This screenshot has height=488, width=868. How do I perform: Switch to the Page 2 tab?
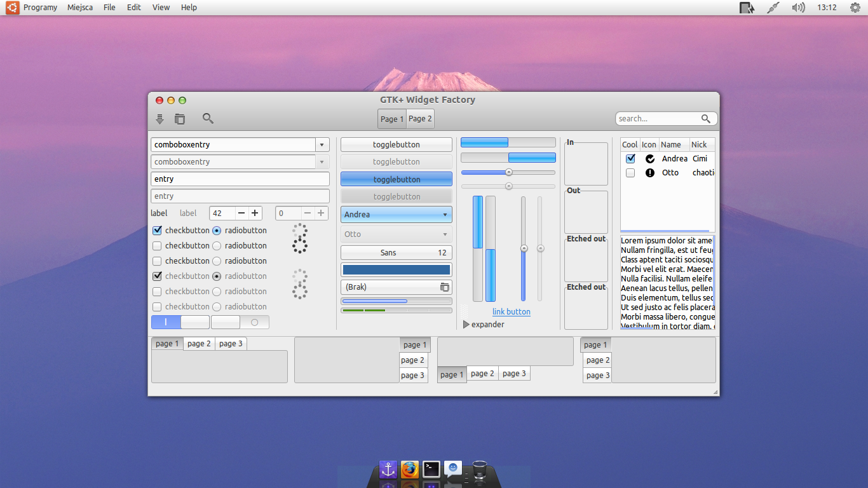pos(419,118)
